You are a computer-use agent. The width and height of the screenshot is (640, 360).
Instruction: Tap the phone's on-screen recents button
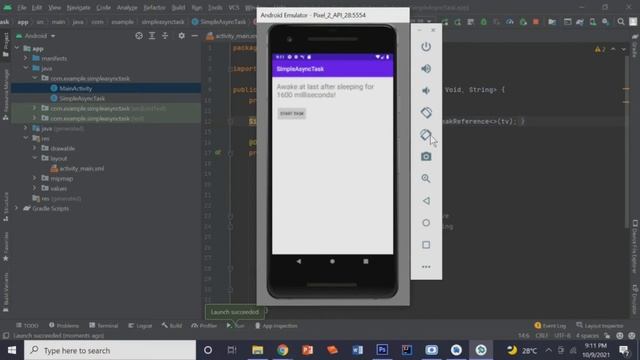click(366, 261)
